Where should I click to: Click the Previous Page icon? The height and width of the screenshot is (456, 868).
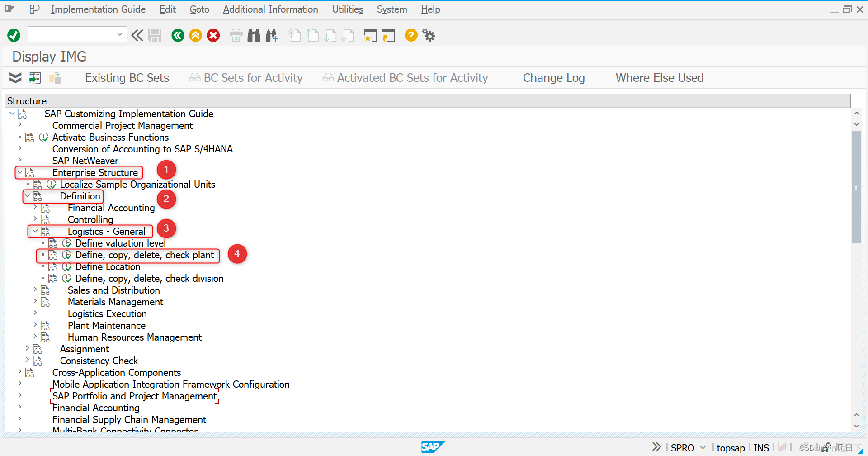312,35
